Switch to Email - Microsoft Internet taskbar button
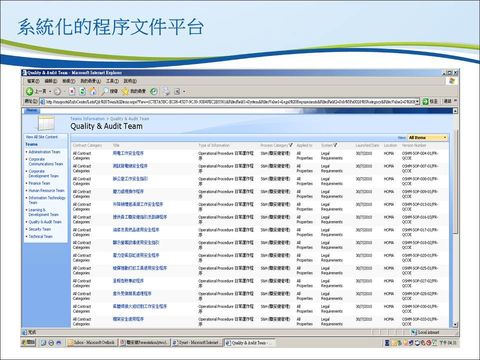Image resolution: width=480 pixels, height=360 pixels. (x=197, y=342)
